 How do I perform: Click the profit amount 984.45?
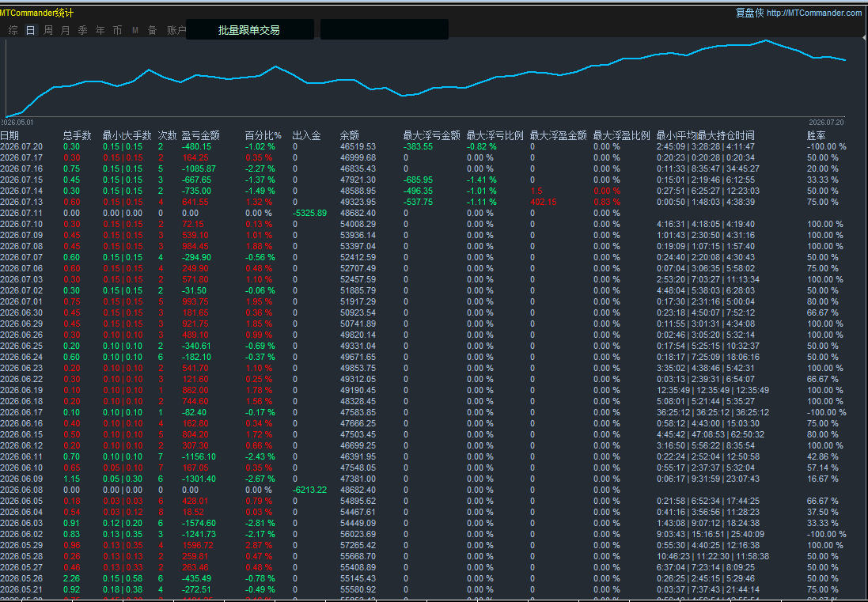pyautogui.click(x=195, y=246)
